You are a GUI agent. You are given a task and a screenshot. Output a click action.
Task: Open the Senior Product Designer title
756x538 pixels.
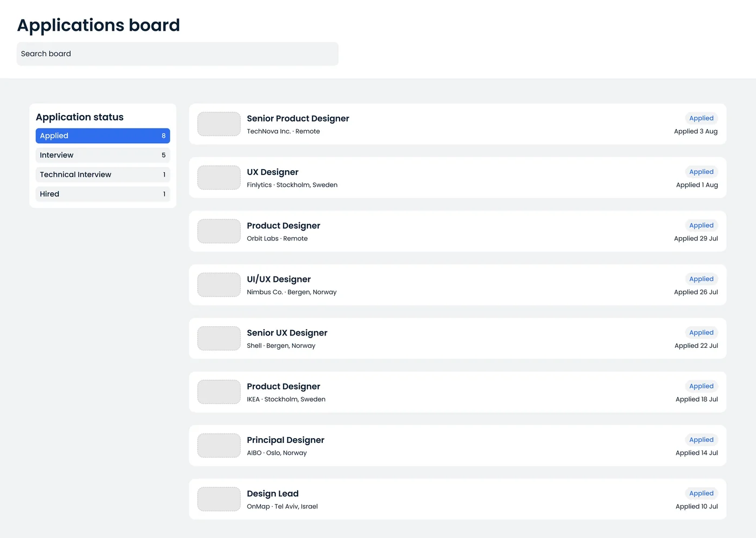298,118
